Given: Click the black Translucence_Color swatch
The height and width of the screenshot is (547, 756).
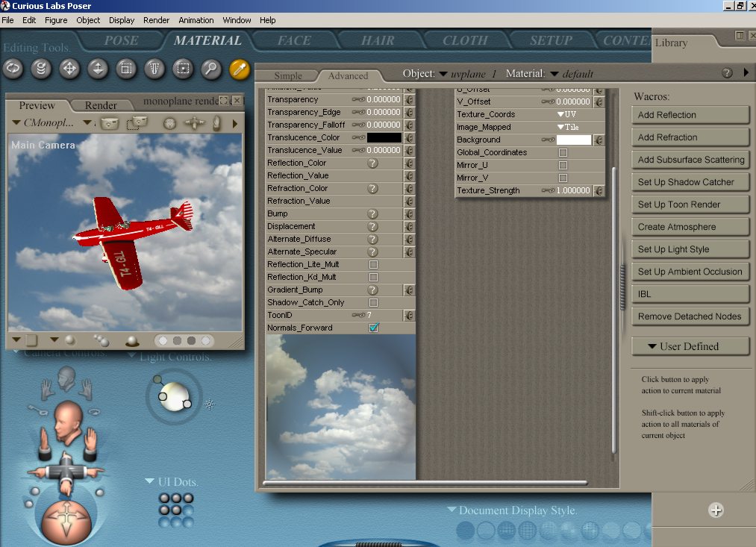Looking at the screenshot, I should coord(384,137).
